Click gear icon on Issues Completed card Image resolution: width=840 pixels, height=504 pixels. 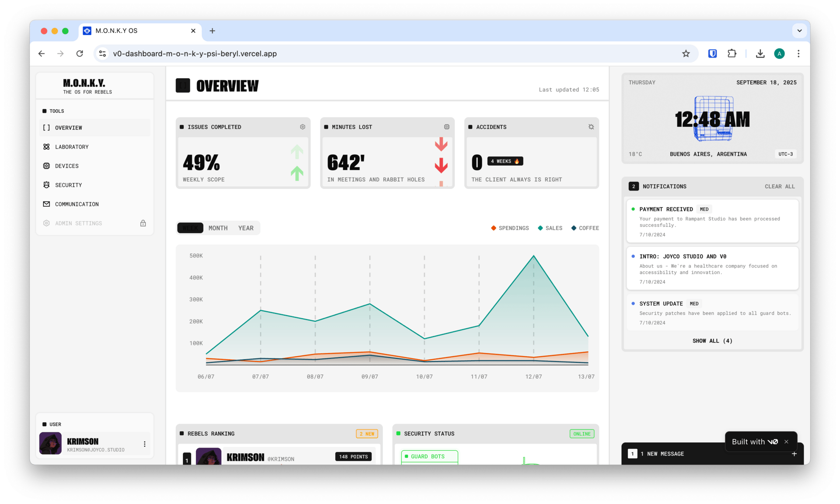302,127
